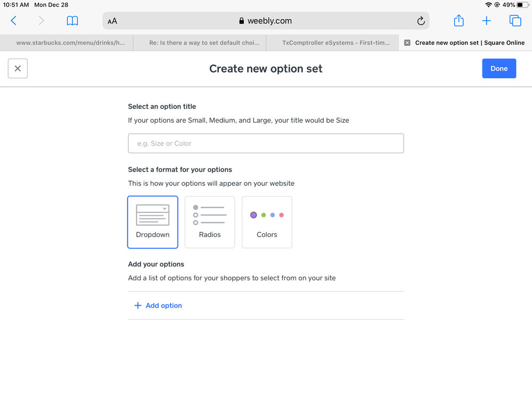Choose the Radios format option

point(210,222)
